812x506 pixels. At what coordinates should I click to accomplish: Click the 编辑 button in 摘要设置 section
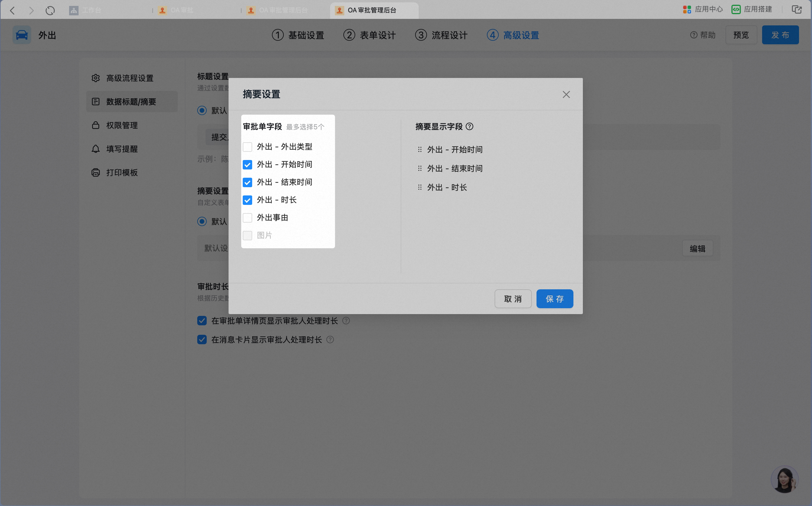point(697,248)
